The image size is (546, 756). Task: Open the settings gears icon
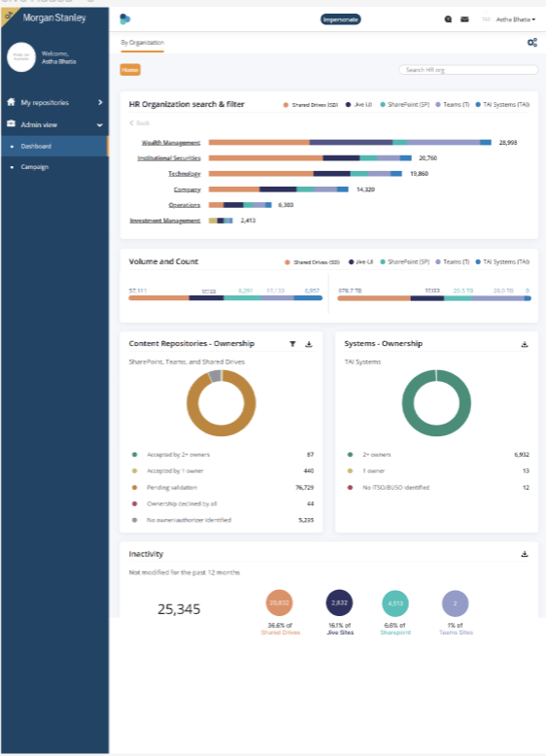(x=532, y=43)
